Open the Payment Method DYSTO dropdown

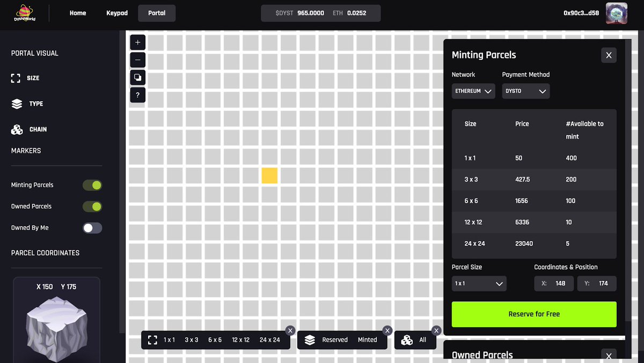(x=526, y=91)
